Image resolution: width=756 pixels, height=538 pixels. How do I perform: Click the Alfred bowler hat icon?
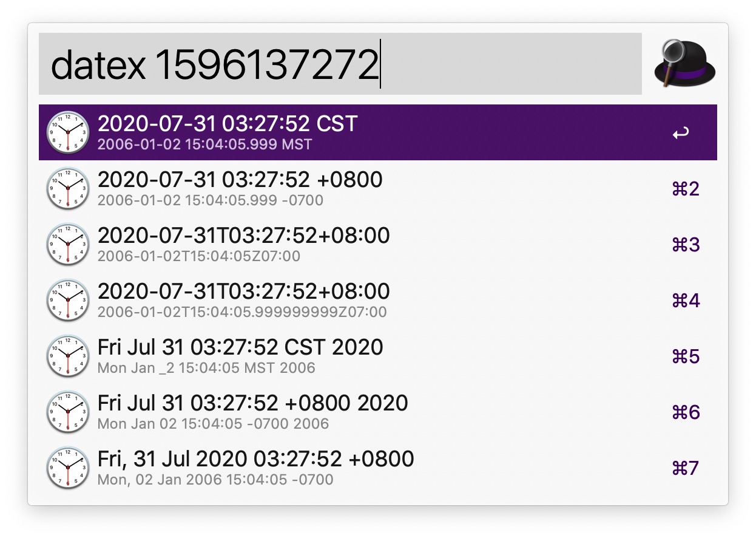click(x=685, y=64)
